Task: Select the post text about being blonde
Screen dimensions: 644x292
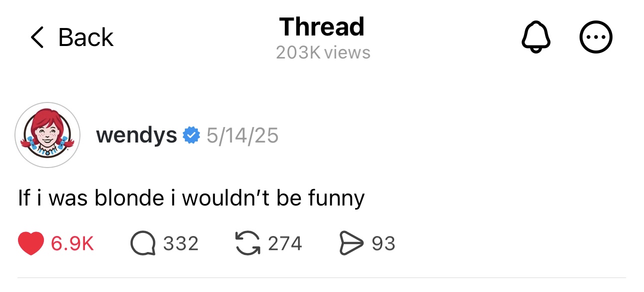Action: point(191,198)
